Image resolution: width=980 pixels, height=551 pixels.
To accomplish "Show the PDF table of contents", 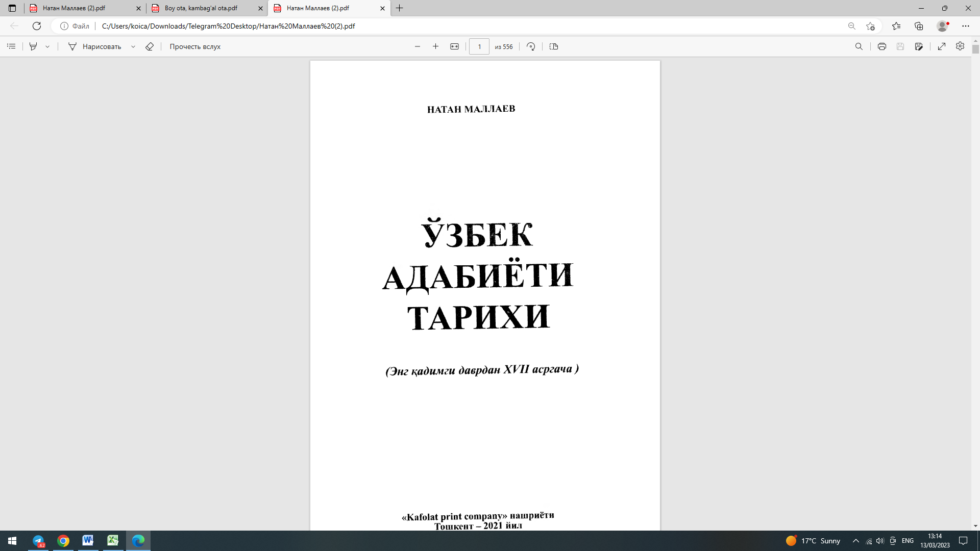I will point(11,46).
